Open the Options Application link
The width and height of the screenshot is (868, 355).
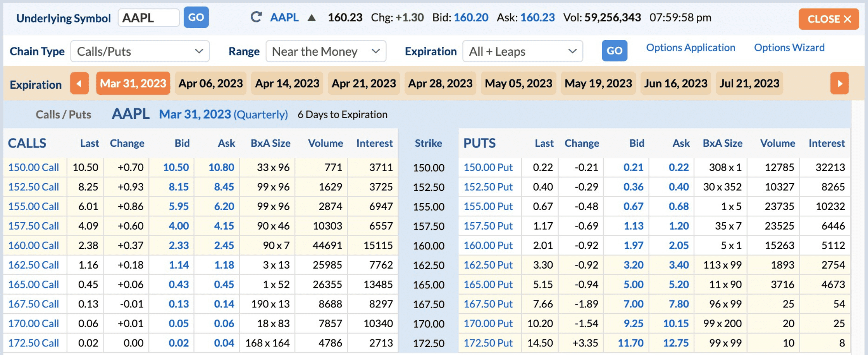click(691, 48)
